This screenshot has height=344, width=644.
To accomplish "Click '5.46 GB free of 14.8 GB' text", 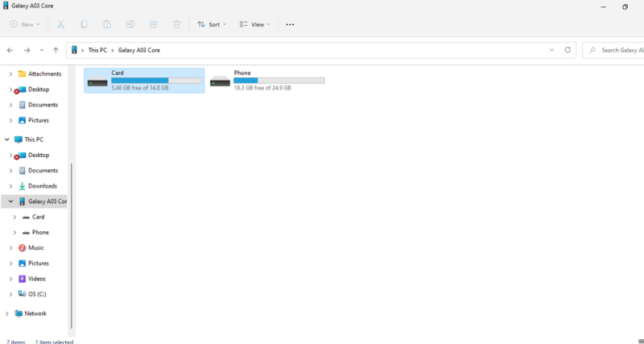I will (139, 88).
